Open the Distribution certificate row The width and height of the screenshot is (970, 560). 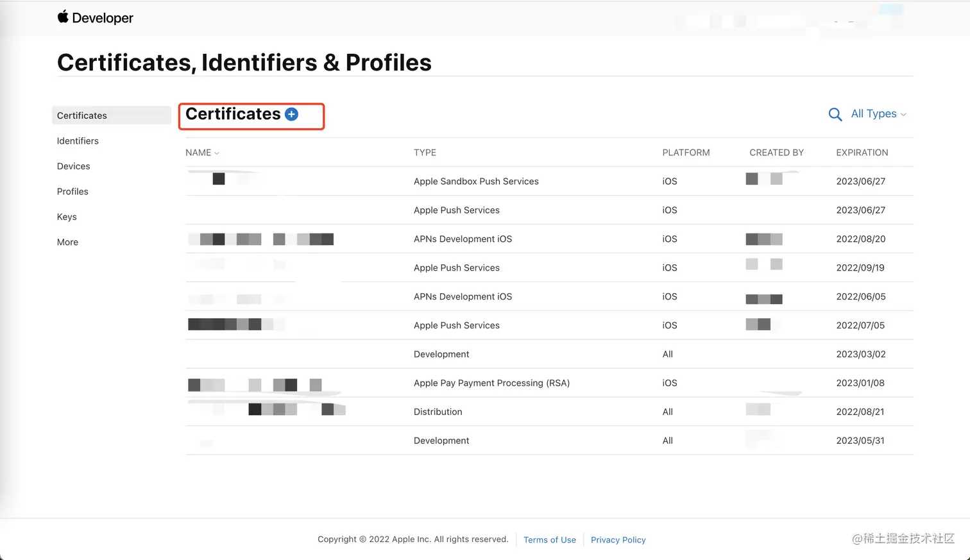click(x=438, y=412)
